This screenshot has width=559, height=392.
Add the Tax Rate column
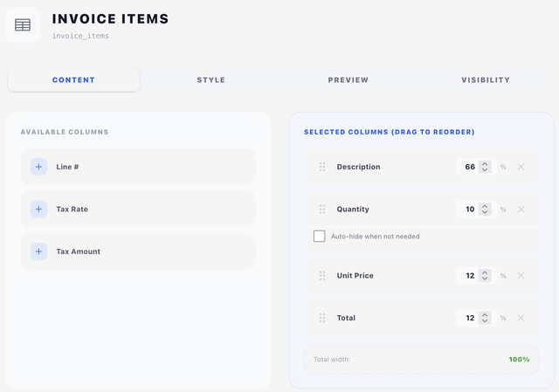(x=38, y=210)
